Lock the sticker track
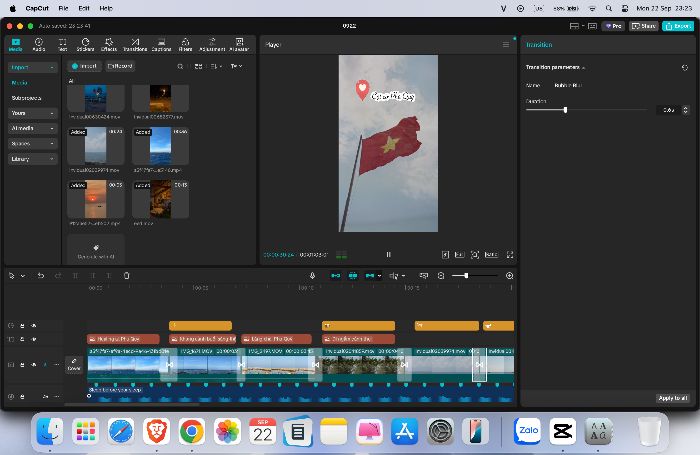The image size is (700, 455). (22, 326)
